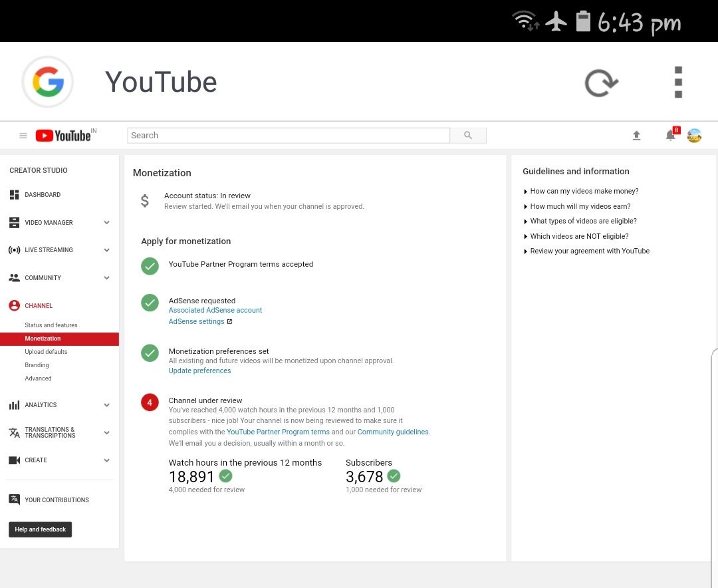Click the red step 4 circle
718x588 pixels.
(150, 402)
